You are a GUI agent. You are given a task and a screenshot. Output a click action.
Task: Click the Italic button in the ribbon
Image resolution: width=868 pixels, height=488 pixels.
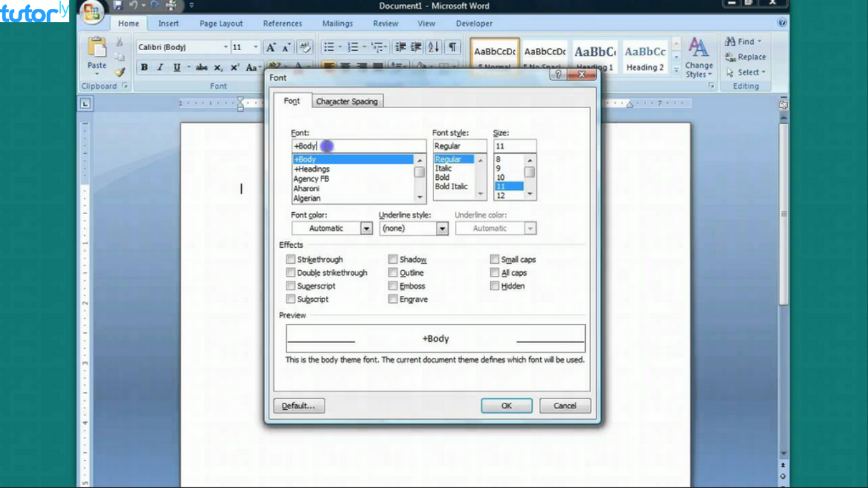pos(160,67)
